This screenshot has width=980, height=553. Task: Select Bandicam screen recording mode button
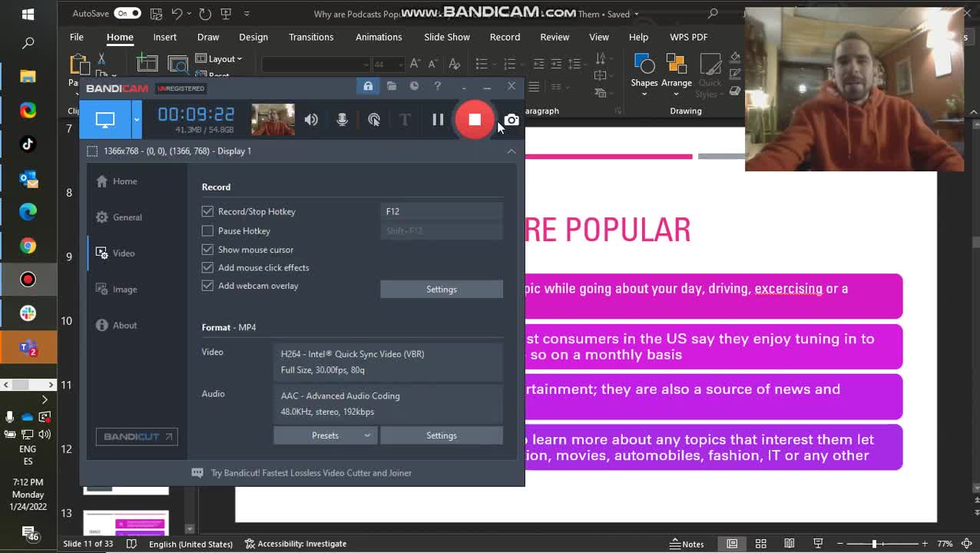click(x=105, y=119)
